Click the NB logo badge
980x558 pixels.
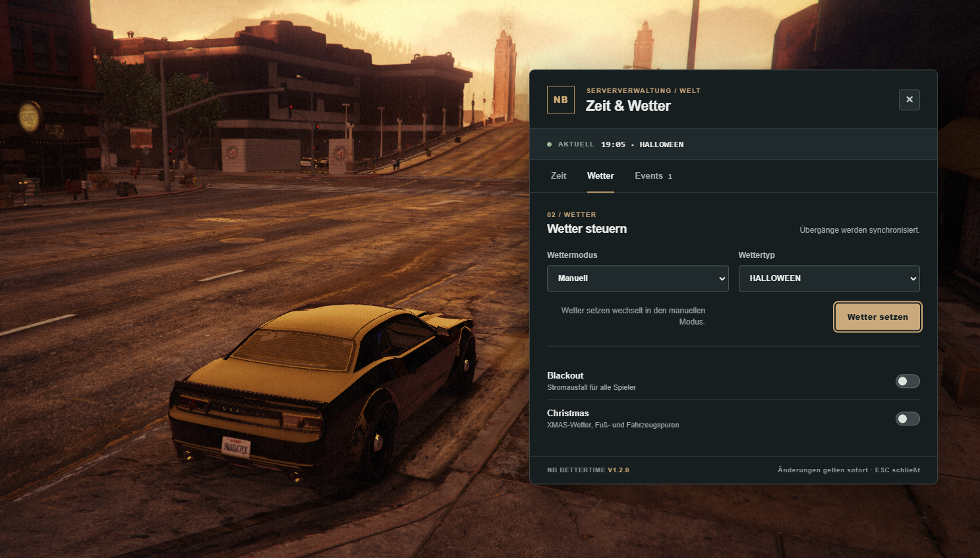pos(560,100)
